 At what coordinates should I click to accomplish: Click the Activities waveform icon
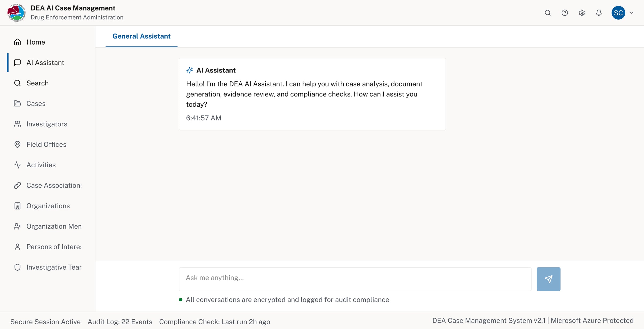(17, 165)
